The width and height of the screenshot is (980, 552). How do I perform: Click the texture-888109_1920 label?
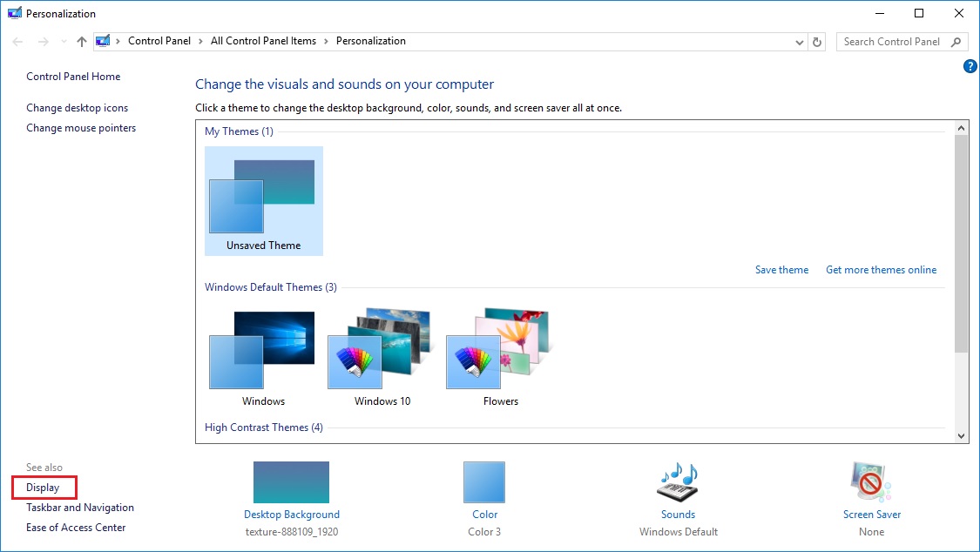pos(291,531)
